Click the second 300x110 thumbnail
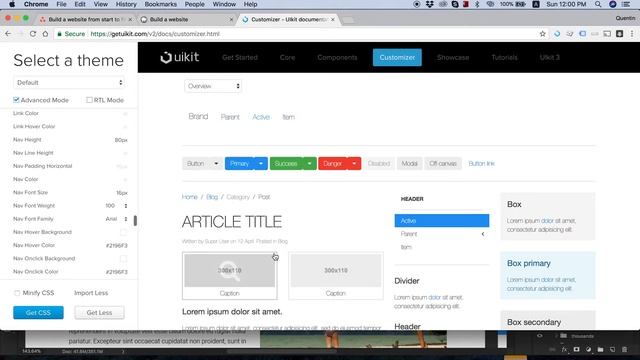This screenshot has height=360, width=640. (336, 270)
